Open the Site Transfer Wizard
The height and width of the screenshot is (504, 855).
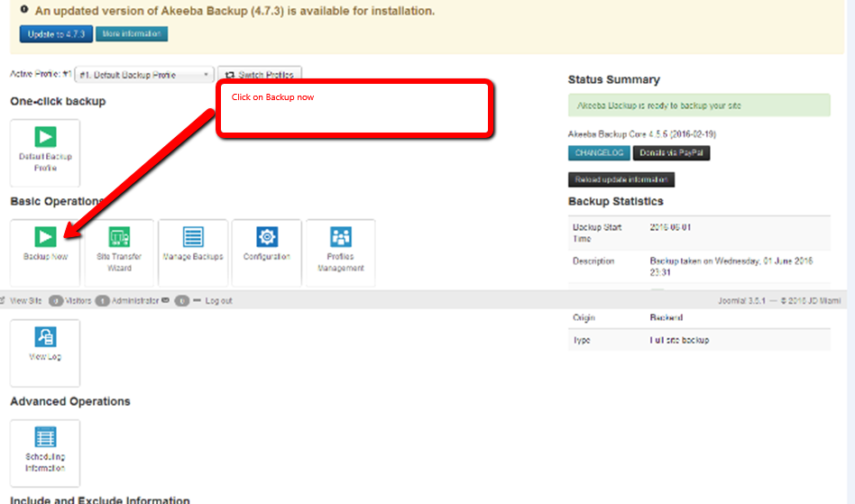point(119,252)
